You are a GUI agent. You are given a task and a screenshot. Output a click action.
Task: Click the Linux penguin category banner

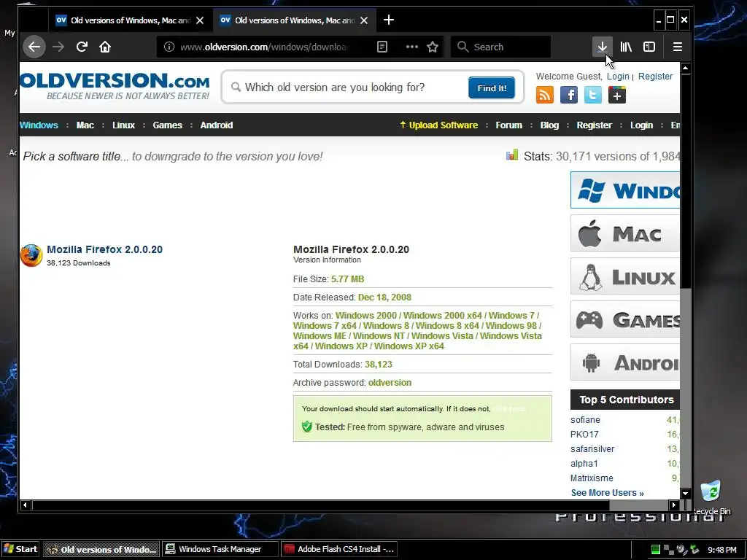point(625,276)
